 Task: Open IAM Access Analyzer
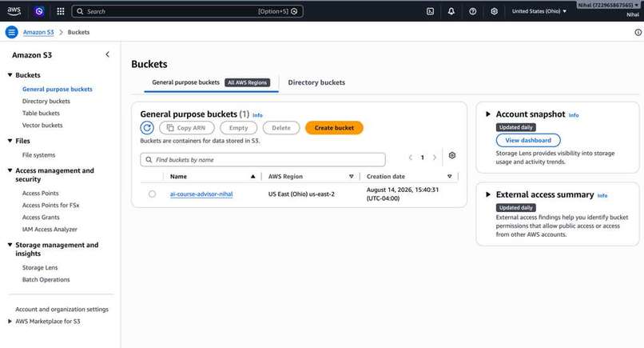tap(50, 229)
